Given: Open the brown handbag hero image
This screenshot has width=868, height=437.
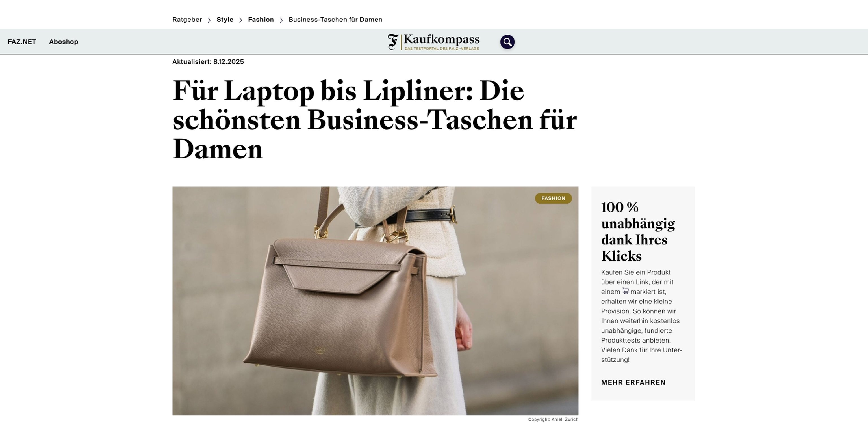Looking at the screenshot, I should (x=375, y=301).
